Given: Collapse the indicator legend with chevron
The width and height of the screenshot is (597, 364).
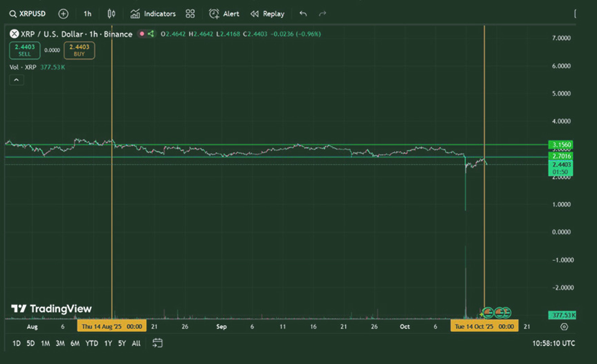Looking at the screenshot, I should point(16,80).
